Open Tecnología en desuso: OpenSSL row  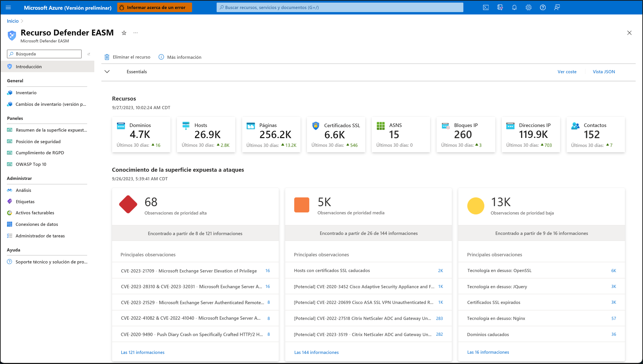coord(541,271)
